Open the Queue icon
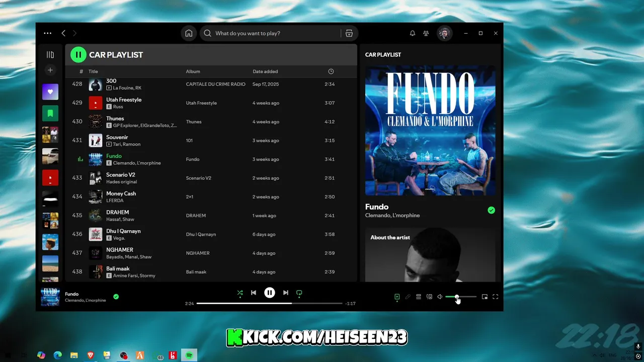This screenshot has width=644, height=362. (x=419, y=297)
